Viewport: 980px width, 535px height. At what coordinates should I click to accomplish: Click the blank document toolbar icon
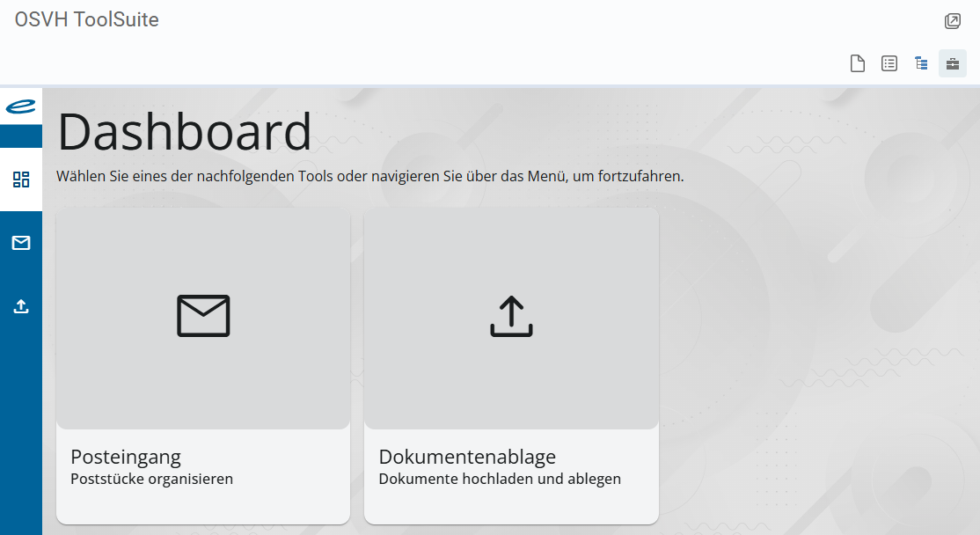[858, 63]
